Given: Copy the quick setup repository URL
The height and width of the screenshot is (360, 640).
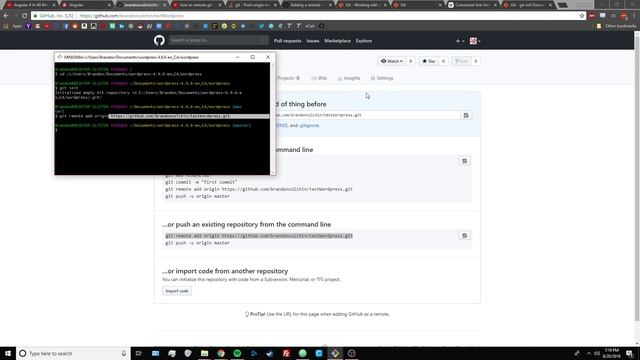Looking at the screenshot, I should pyautogui.click(x=466, y=116).
